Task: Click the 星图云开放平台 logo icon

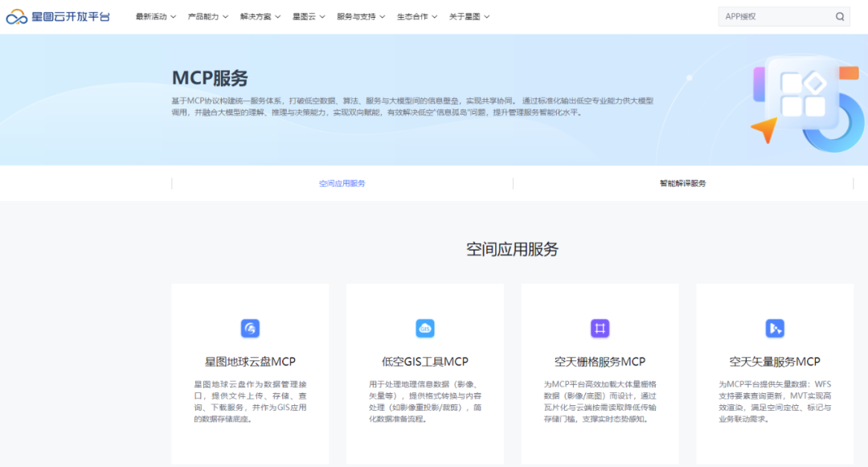Action: click(x=14, y=15)
